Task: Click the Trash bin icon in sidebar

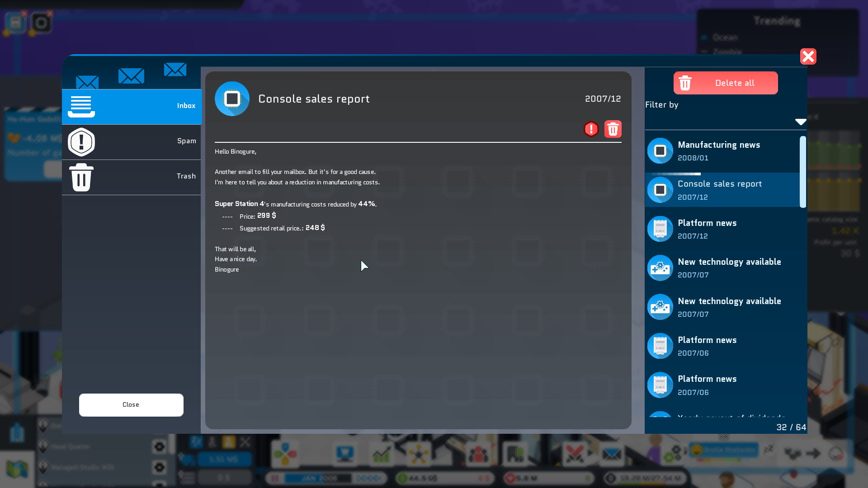Action: tap(81, 177)
